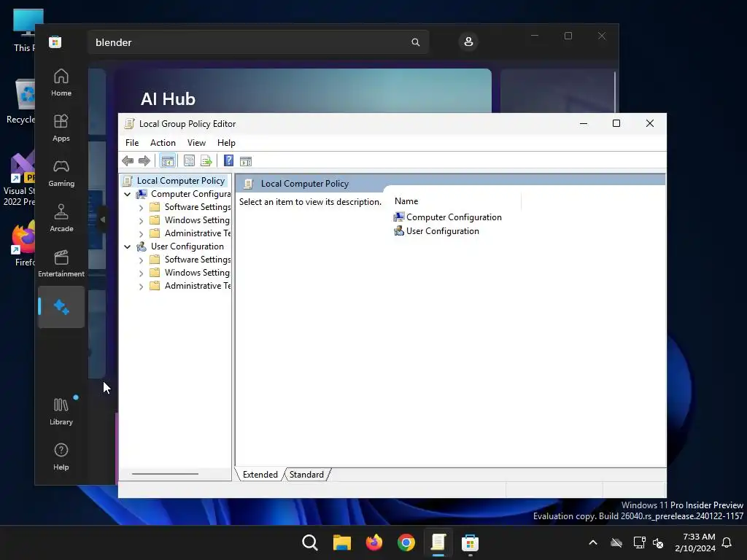Open the File menu

(x=132, y=143)
